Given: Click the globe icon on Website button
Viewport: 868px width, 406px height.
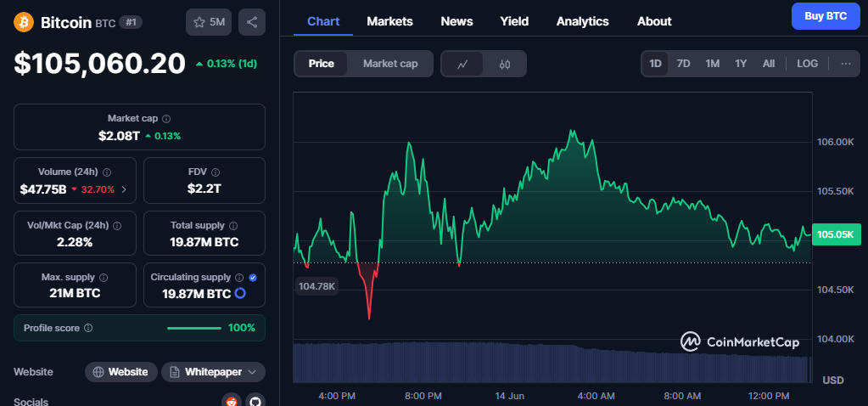Looking at the screenshot, I should (x=98, y=372).
